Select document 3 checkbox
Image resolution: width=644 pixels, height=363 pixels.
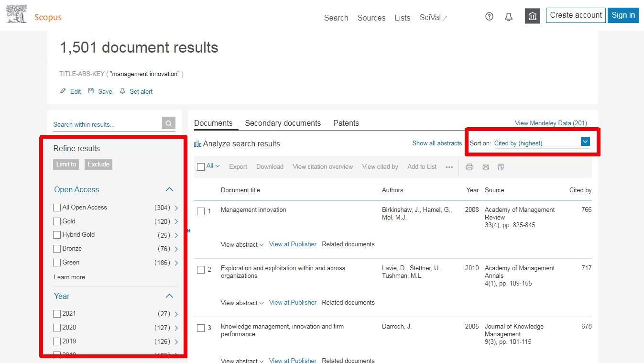201,328
